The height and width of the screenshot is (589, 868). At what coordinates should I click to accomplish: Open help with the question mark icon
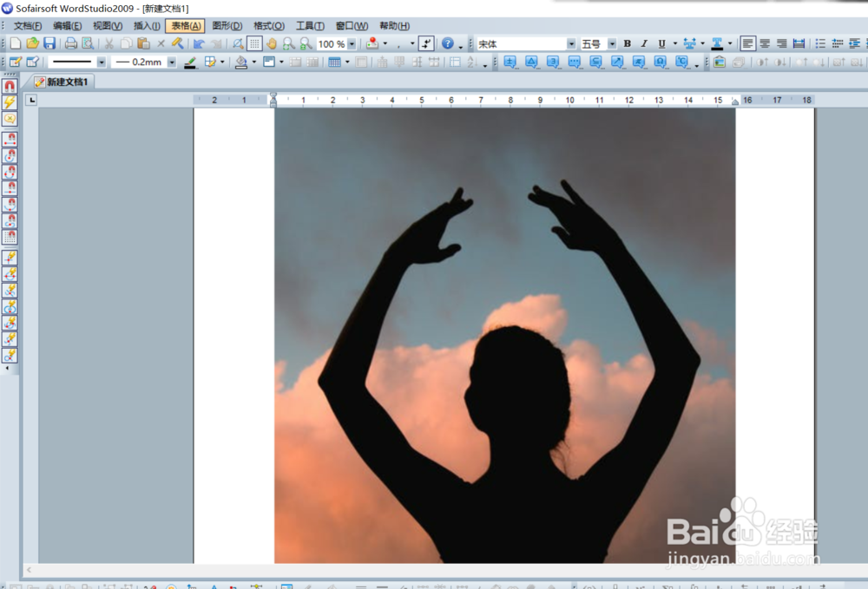448,43
